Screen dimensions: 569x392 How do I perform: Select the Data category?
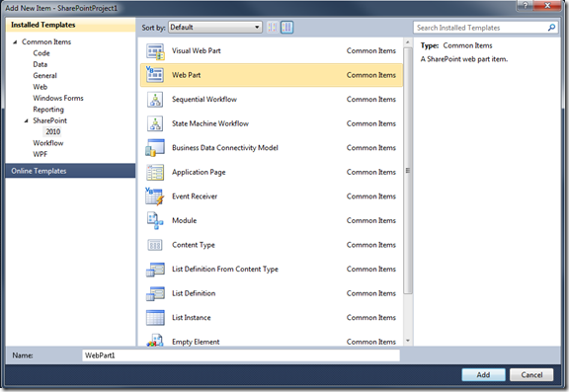coord(41,64)
